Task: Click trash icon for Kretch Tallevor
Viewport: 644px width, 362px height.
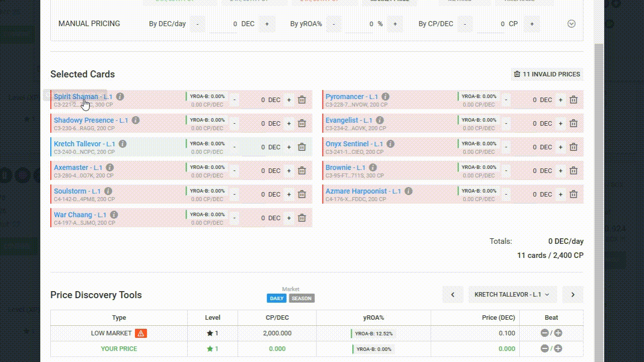Action: click(x=302, y=147)
